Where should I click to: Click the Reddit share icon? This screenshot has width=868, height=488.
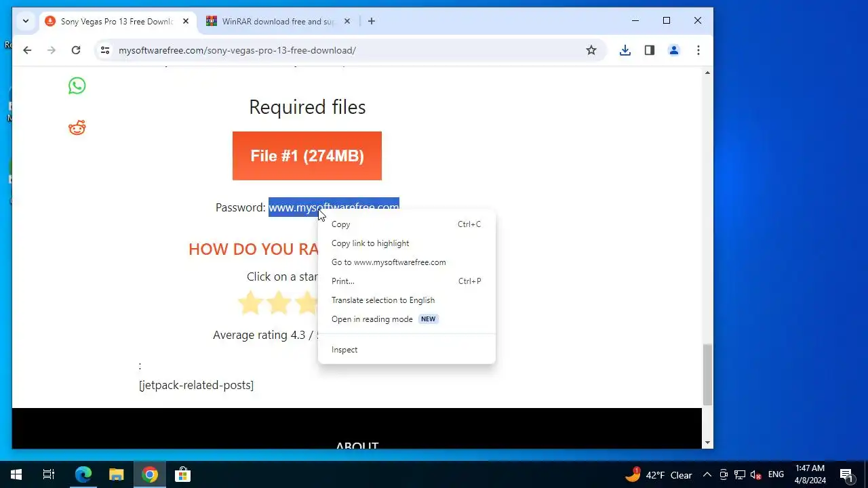pyautogui.click(x=77, y=127)
